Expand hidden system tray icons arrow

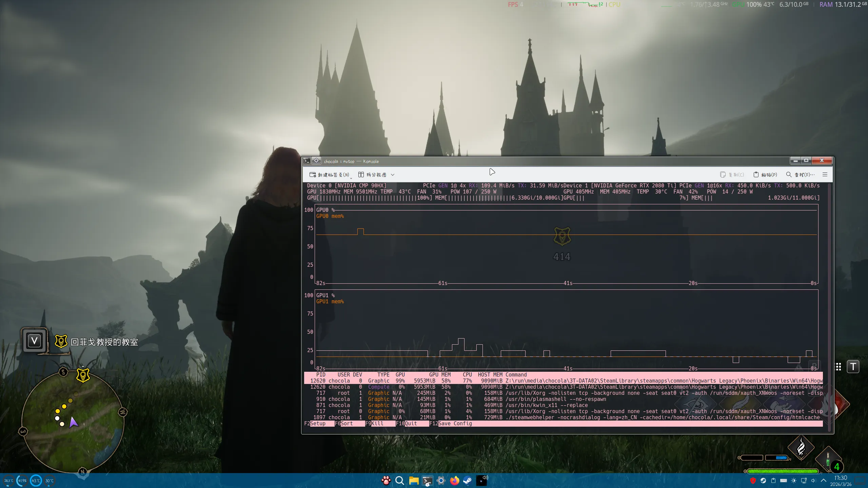tap(823, 481)
